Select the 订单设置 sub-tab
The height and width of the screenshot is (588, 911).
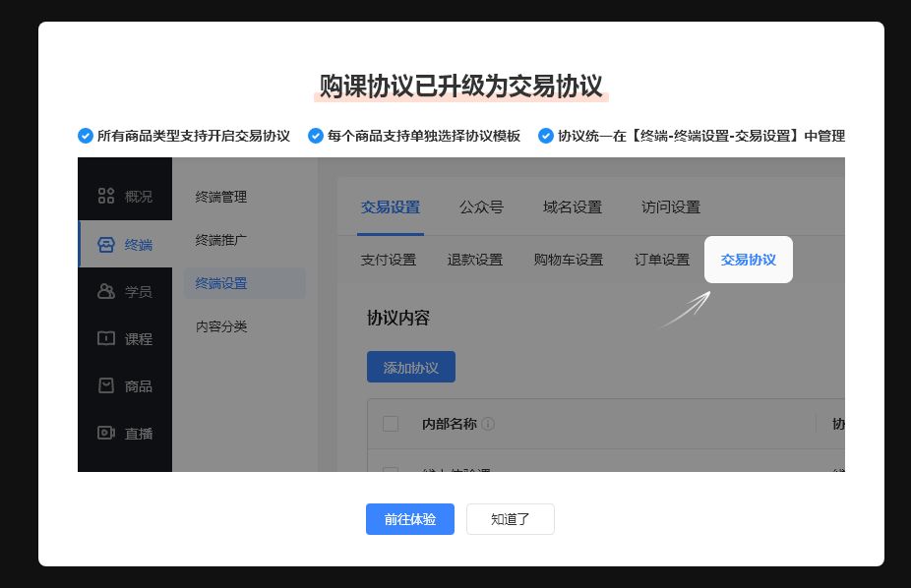[662, 260]
